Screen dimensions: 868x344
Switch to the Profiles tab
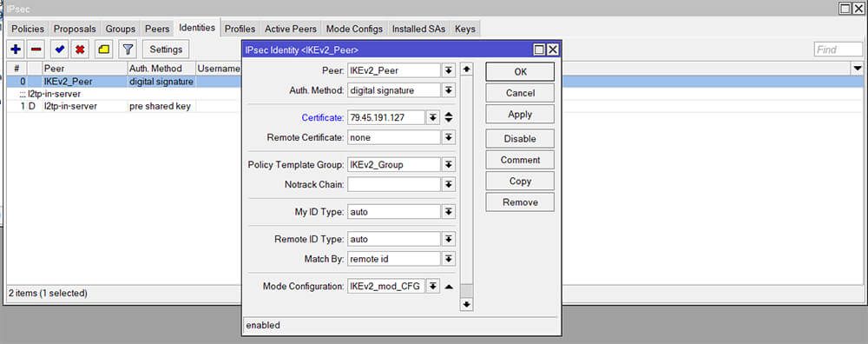pos(240,29)
